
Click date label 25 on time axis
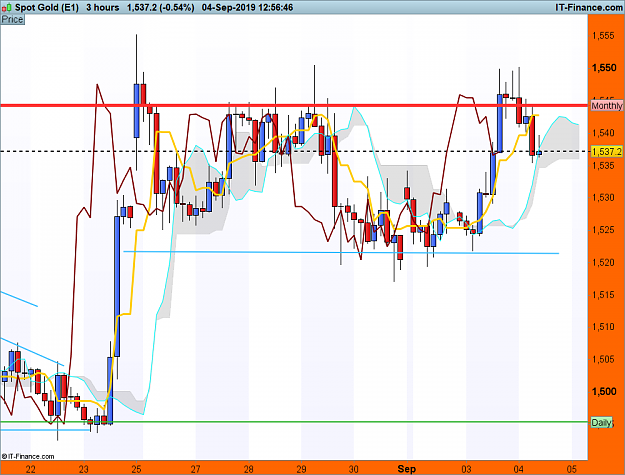tap(136, 469)
